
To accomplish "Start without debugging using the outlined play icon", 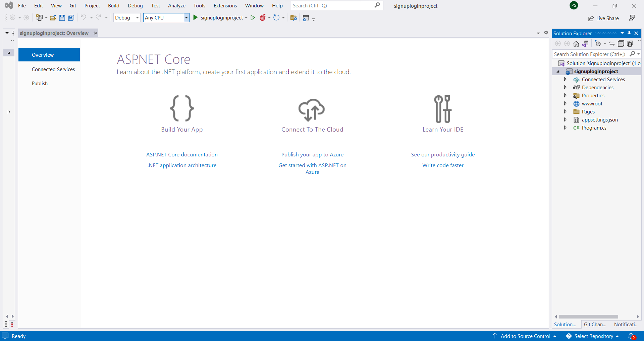I will pos(253,17).
